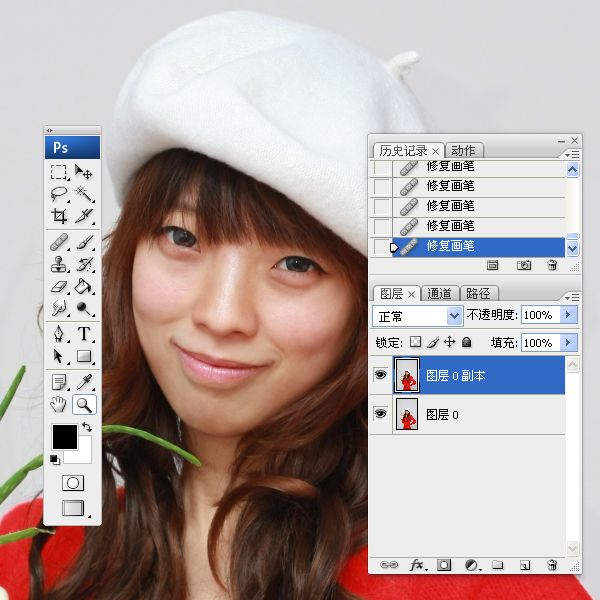Select the Rectangular Marquee tool
The image size is (600, 600).
[x=59, y=172]
